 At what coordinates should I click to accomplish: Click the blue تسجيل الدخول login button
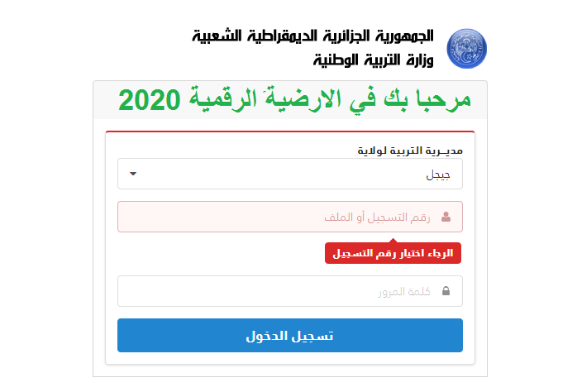click(x=290, y=335)
